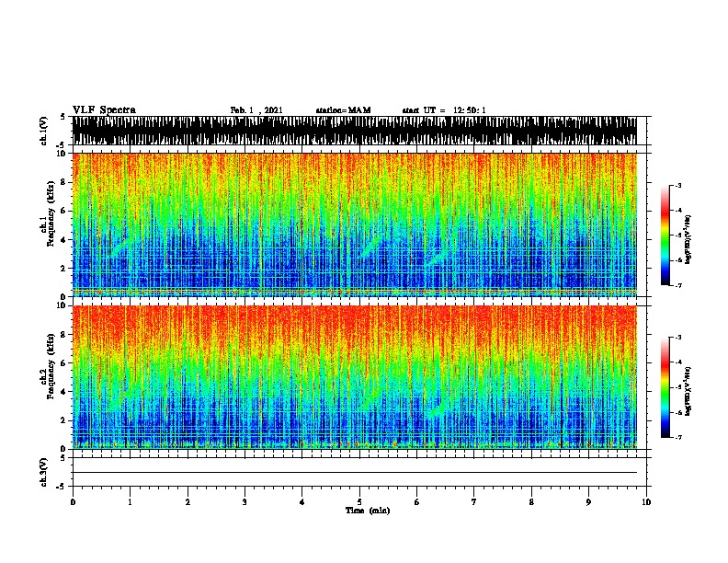The width and height of the screenshot is (728, 563).
Task: Click the rising tone near 5 min in ch.1 spectrogram
Action: 372,245
